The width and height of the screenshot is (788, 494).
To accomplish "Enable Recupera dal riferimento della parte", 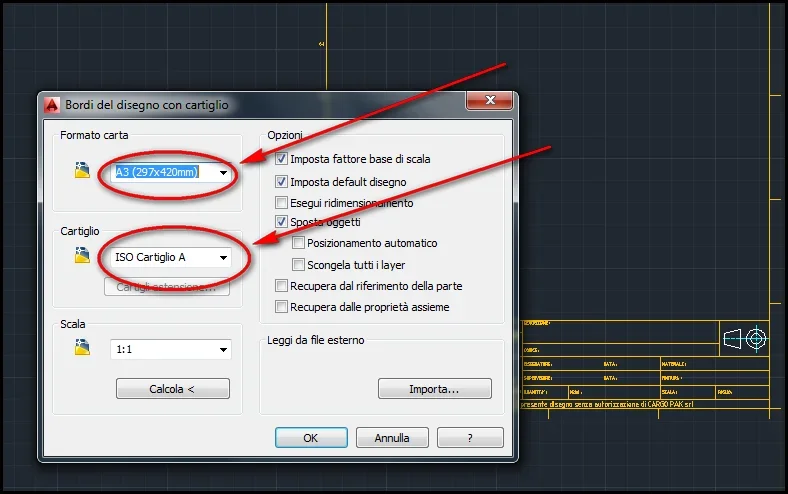I will tap(281, 286).
